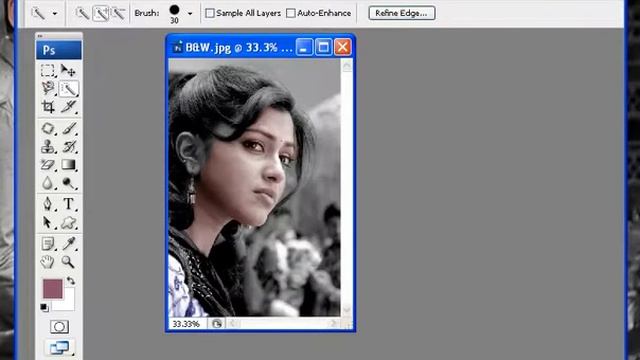Click vertical scrollbar down arrow in document
This screenshot has width=640, height=360.
click(347, 311)
